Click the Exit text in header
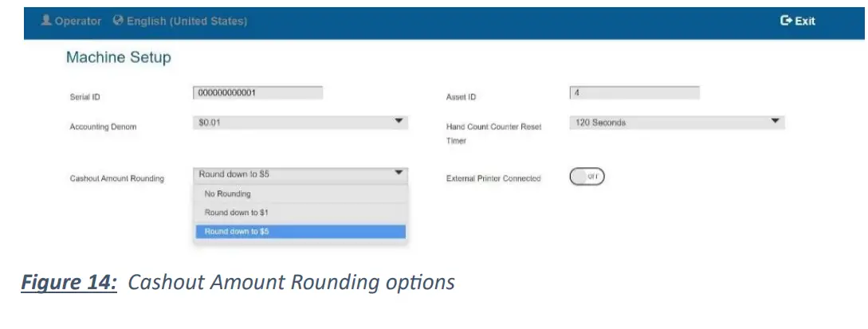868x329 pixels. tap(805, 22)
